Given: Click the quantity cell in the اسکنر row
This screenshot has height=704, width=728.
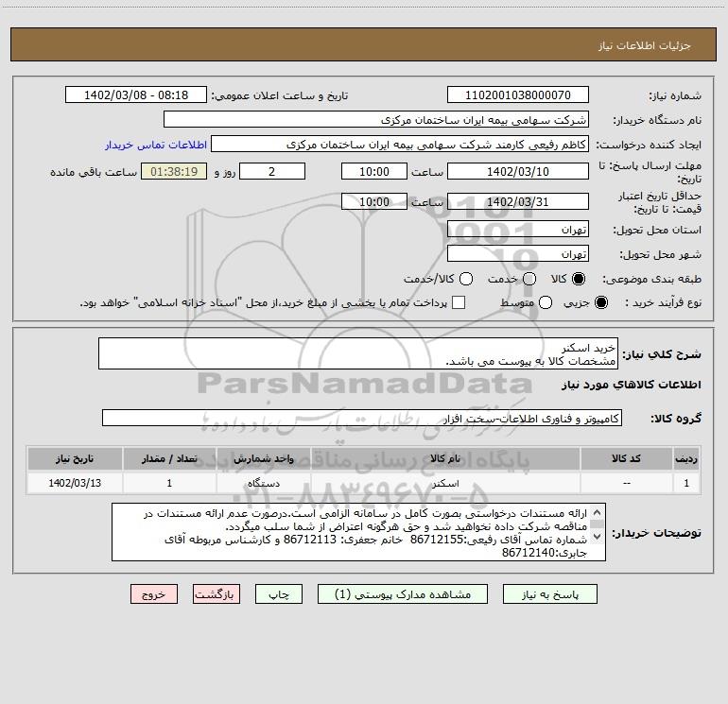Looking at the screenshot, I should [169, 484].
